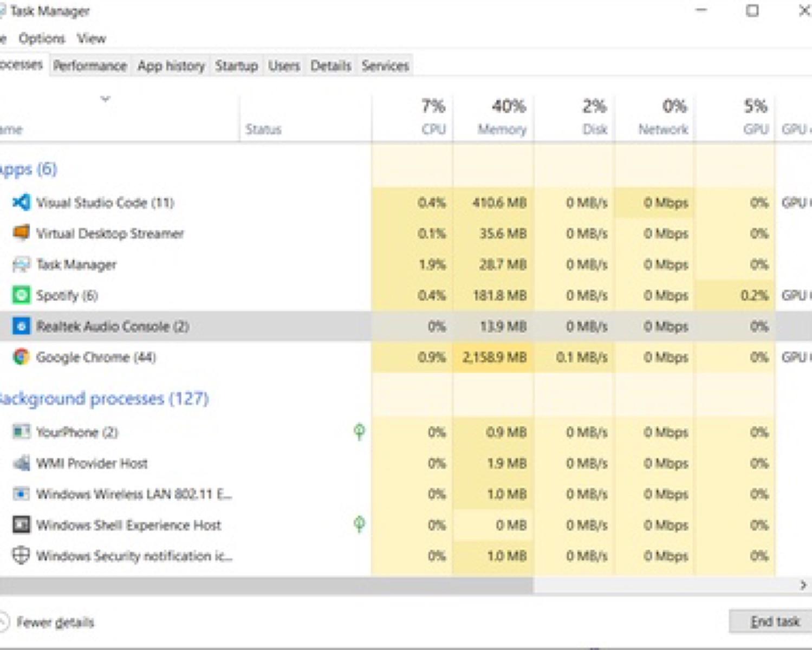
Task: Click the Windows Wireless LAN process icon
Action: (x=21, y=494)
